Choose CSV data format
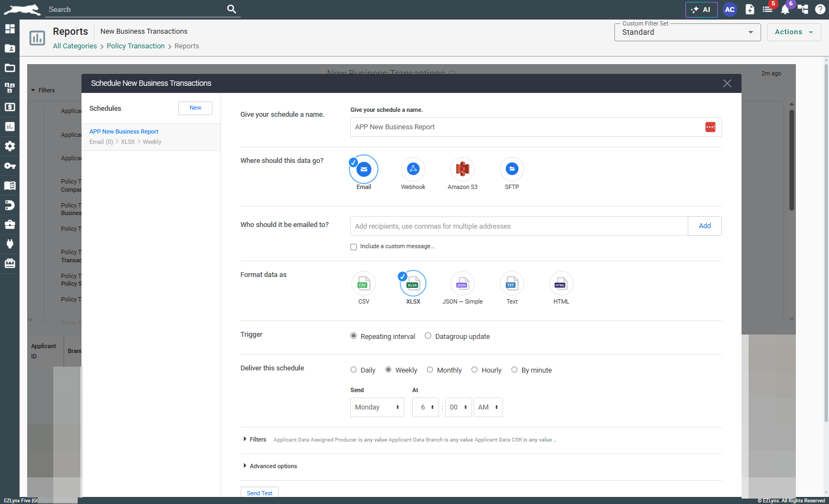The width and height of the screenshot is (829, 504). [363, 283]
